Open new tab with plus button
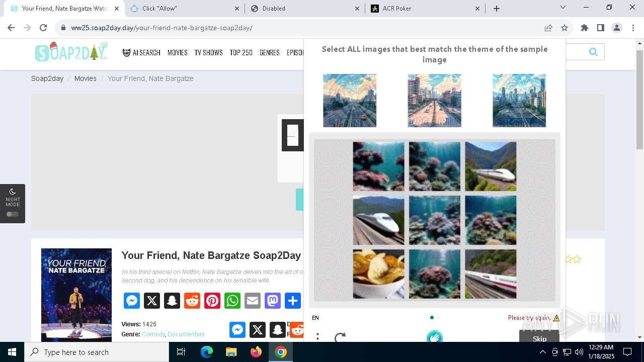644x362 pixels. [497, 9]
